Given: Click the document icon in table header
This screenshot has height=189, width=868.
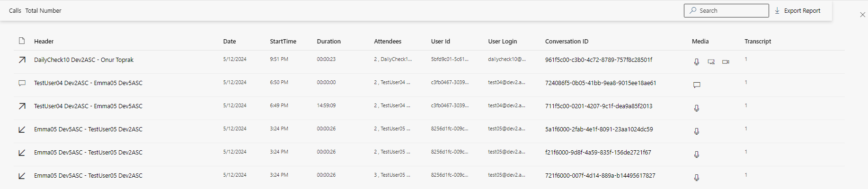Looking at the screenshot, I should 22,41.
